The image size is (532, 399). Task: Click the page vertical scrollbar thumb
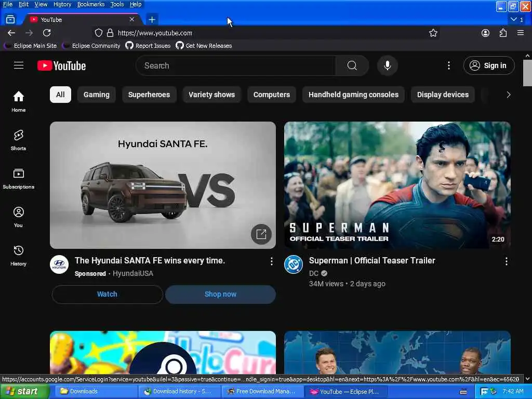click(527, 73)
